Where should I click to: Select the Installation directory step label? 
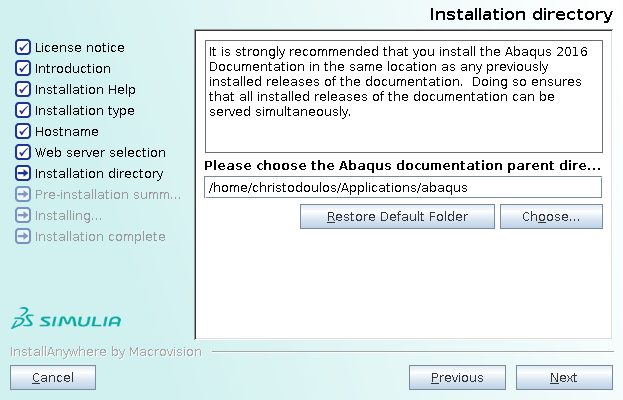pyautogui.click(x=99, y=174)
